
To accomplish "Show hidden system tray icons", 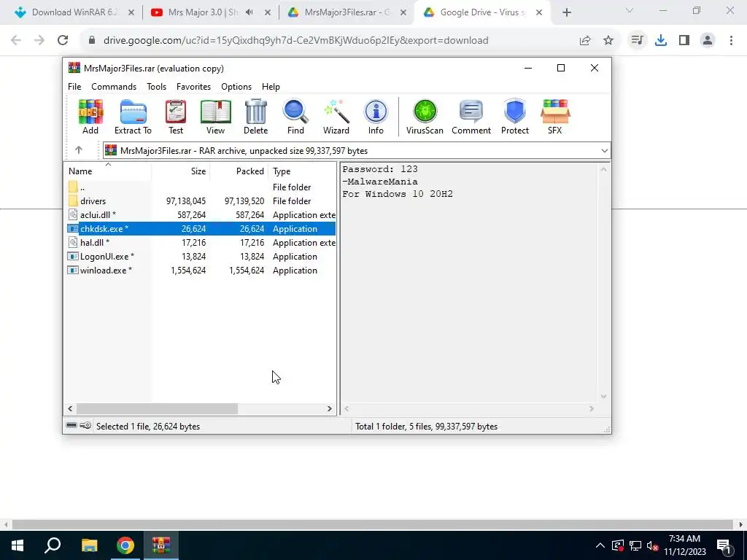I will tap(600, 545).
